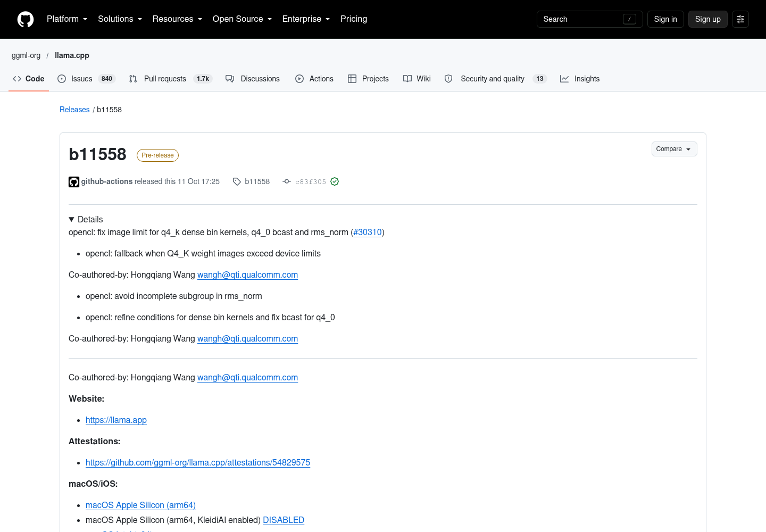Open the b11558 tag link
The width and height of the screenshot is (766, 532).
pyautogui.click(x=257, y=181)
